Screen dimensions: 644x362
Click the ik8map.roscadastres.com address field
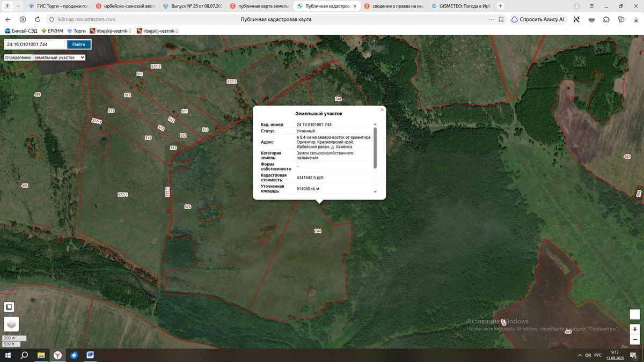pyautogui.click(x=86, y=19)
